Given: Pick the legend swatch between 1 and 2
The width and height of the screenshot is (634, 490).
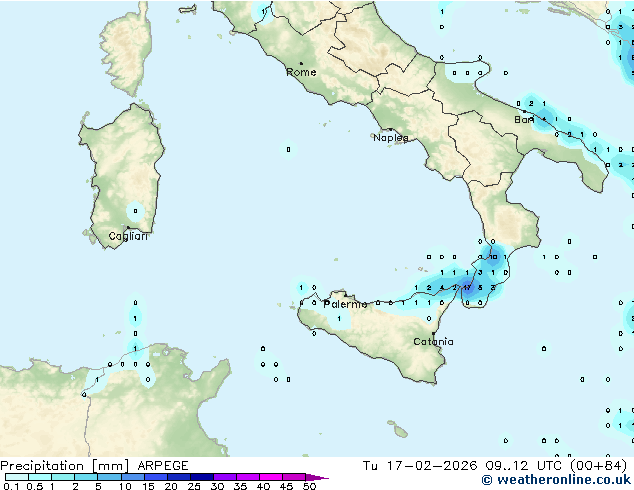Looking at the screenshot, I should 63,477.
